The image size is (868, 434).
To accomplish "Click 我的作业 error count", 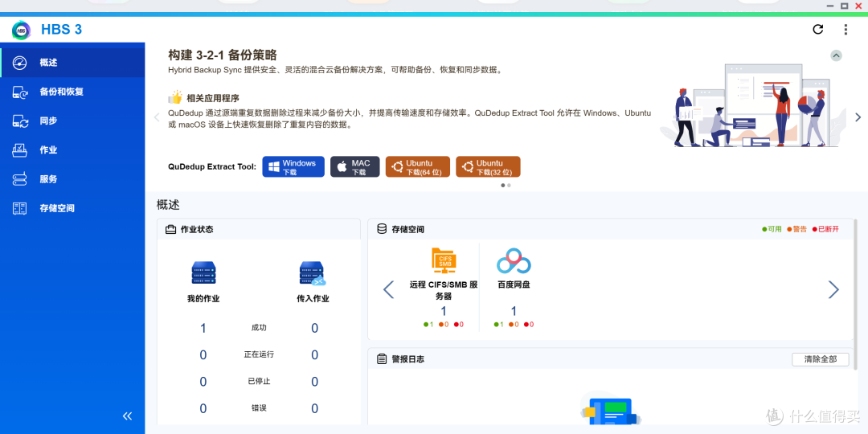I will pyautogui.click(x=203, y=408).
